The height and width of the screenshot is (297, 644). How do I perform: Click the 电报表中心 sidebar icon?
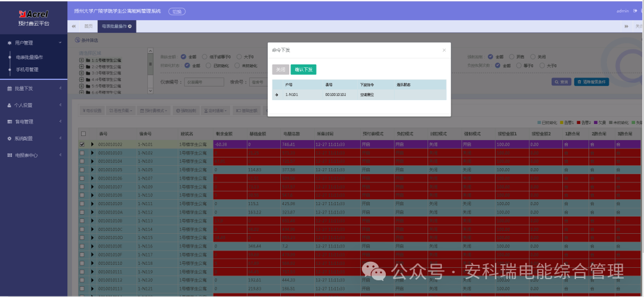click(x=9, y=155)
